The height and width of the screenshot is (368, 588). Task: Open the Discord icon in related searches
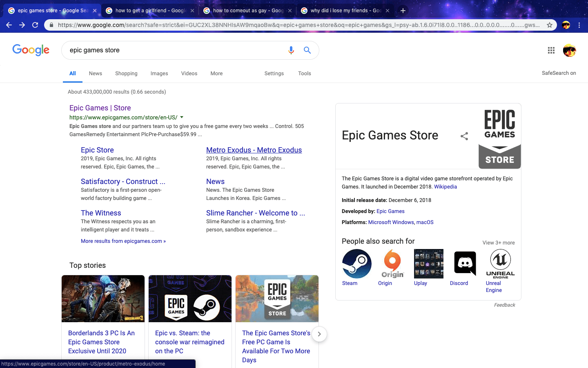tap(465, 264)
